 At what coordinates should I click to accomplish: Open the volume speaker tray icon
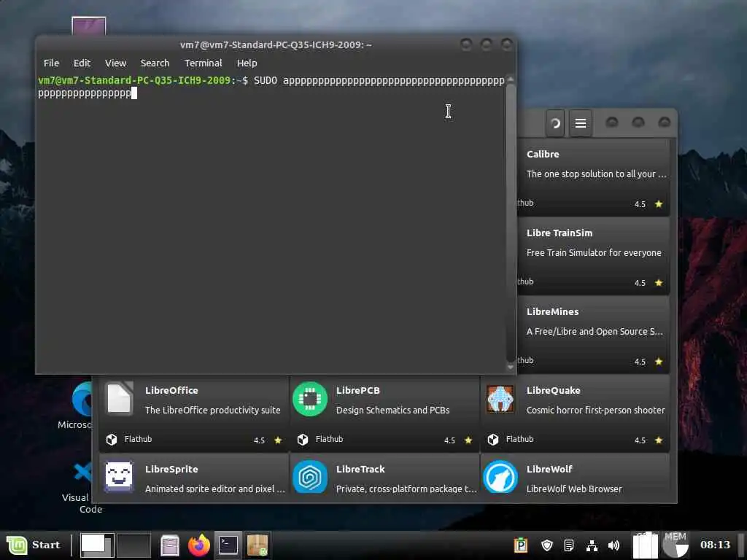[x=614, y=545]
